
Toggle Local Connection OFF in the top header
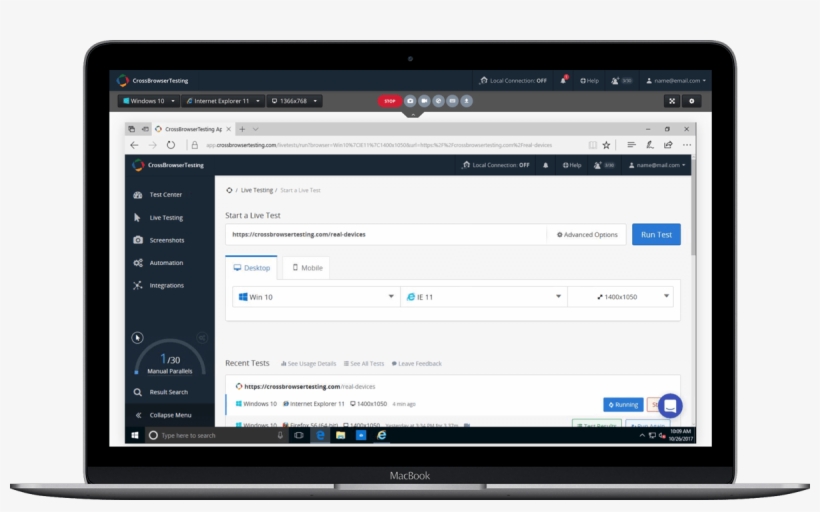514,81
